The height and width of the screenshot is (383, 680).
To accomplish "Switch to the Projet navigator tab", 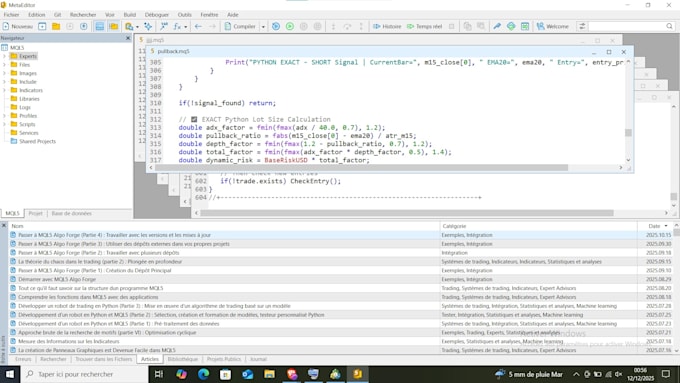I will 36,213.
